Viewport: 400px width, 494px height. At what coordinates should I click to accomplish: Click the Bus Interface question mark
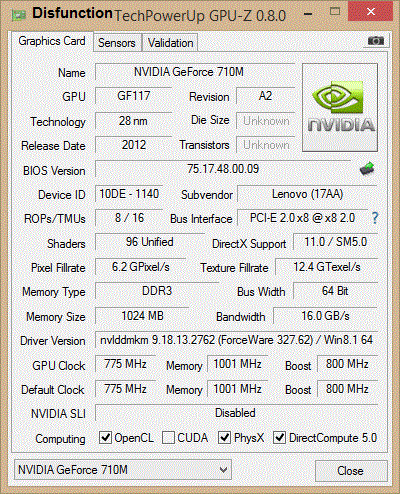click(375, 218)
